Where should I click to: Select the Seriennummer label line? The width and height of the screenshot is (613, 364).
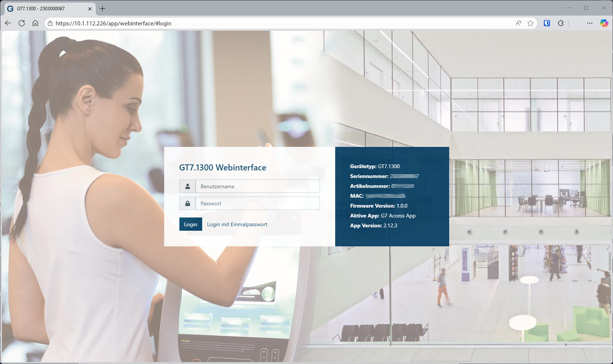(384, 176)
